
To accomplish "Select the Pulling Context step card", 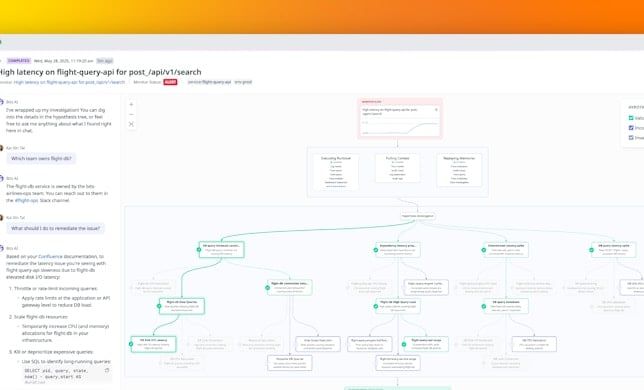I will 397,168.
